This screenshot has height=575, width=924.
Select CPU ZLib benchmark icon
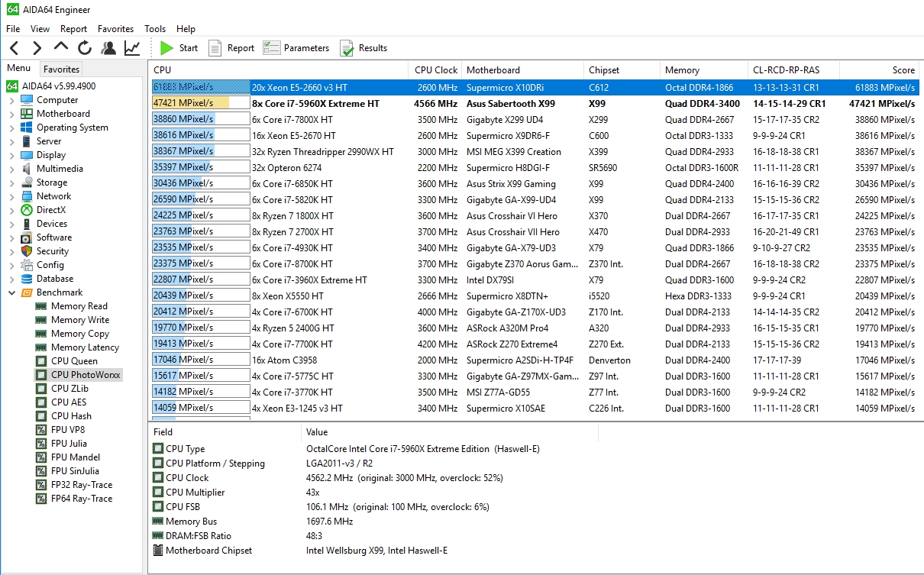pos(41,389)
